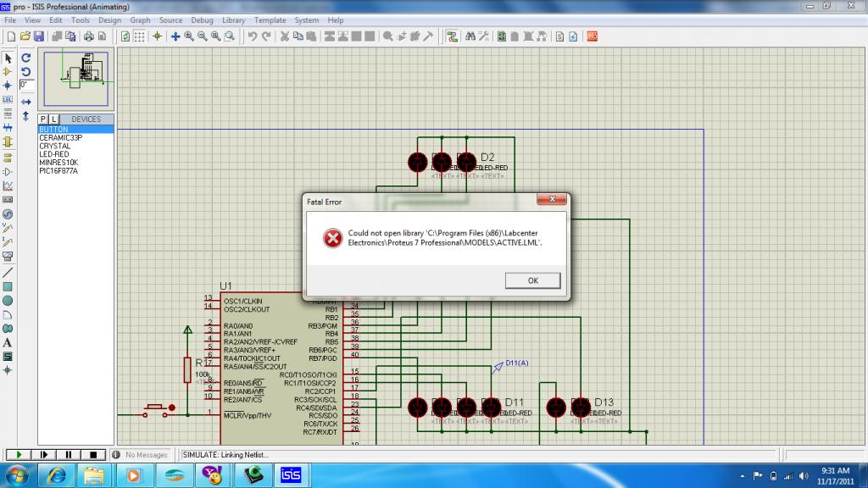Close the Fatal Error dialog with X

point(552,199)
